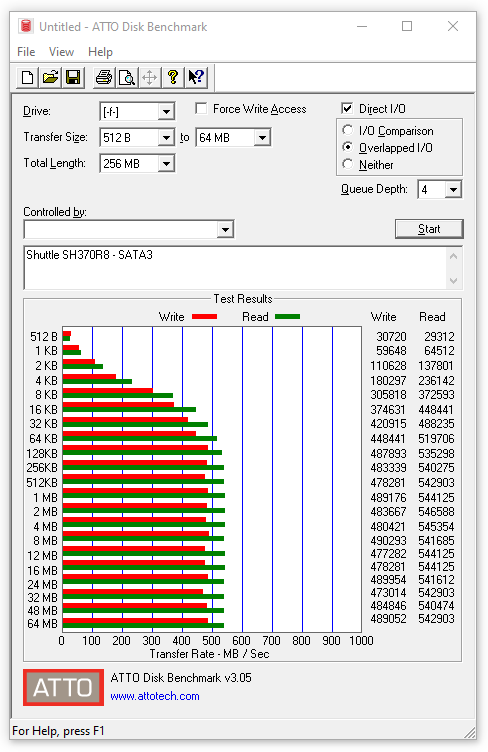
Task: Click write value 110628
Action: pos(388,366)
